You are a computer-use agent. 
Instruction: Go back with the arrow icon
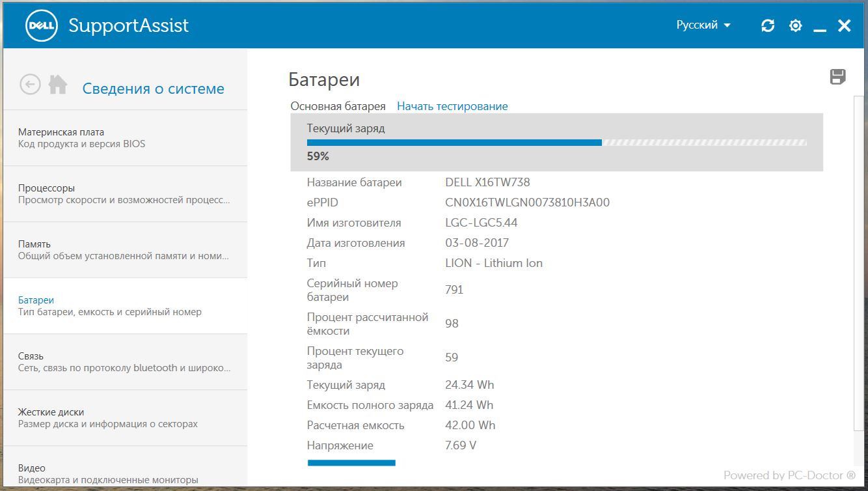click(x=30, y=84)
